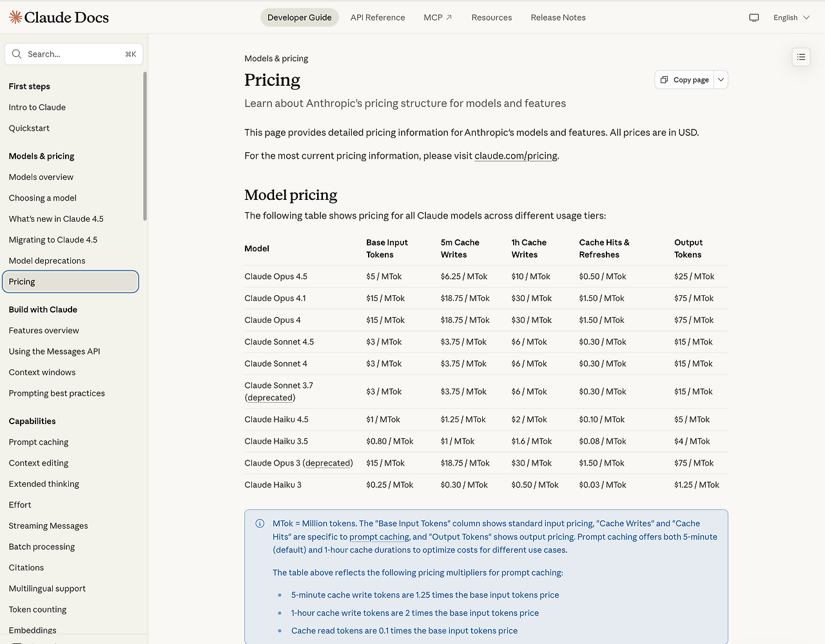Click the Cache Hits & Refreshes header
The image size is (825, 644).
point(605,249)
